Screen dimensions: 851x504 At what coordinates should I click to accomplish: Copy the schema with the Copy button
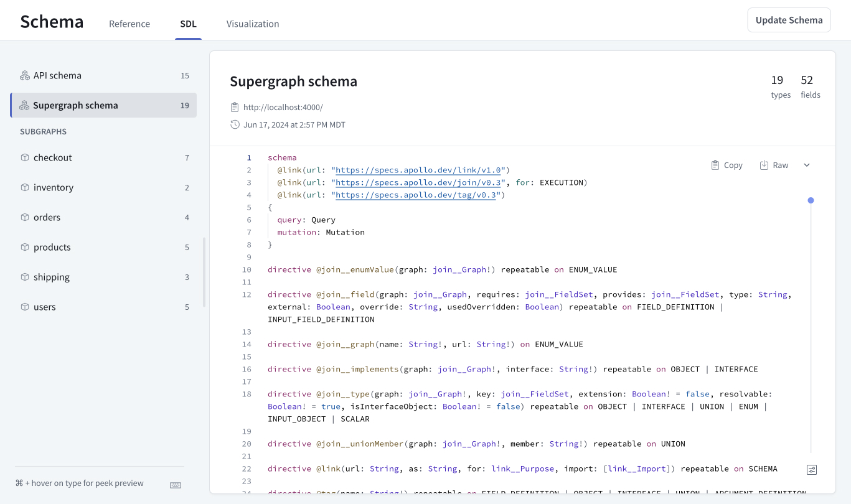coord(727,165)
